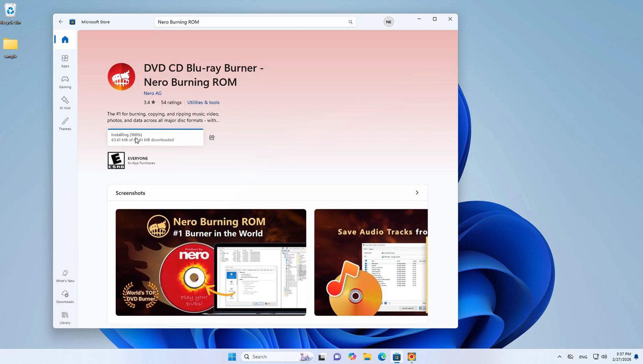Open the NE account profile menu
Image resolution: width=643 pixels, height=364 pixels.
tap(388, 22)
